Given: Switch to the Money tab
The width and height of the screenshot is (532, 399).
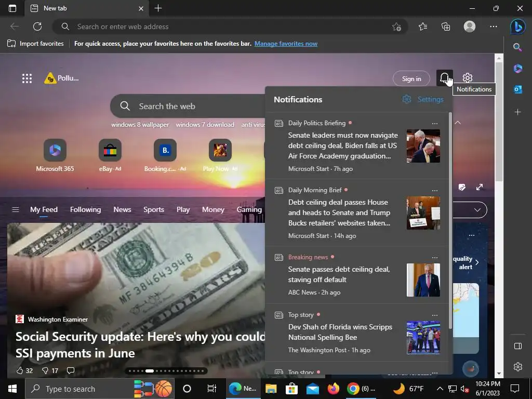Looking at the screenshot, I should pos(213,210).
